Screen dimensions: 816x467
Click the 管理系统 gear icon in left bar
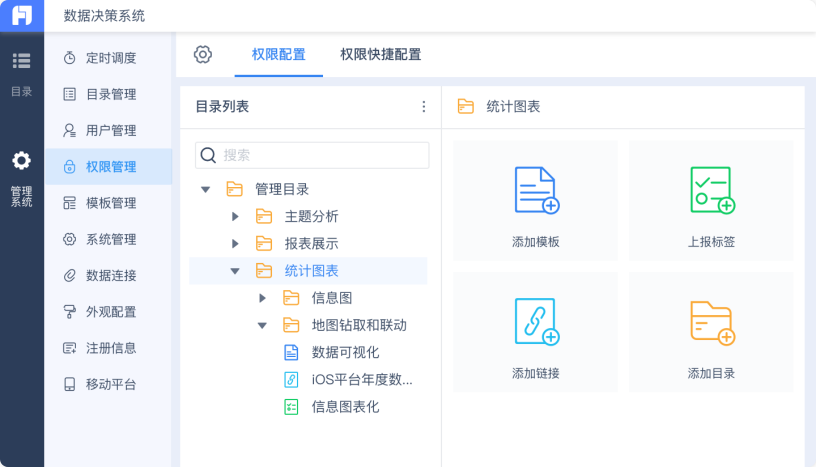21,161
